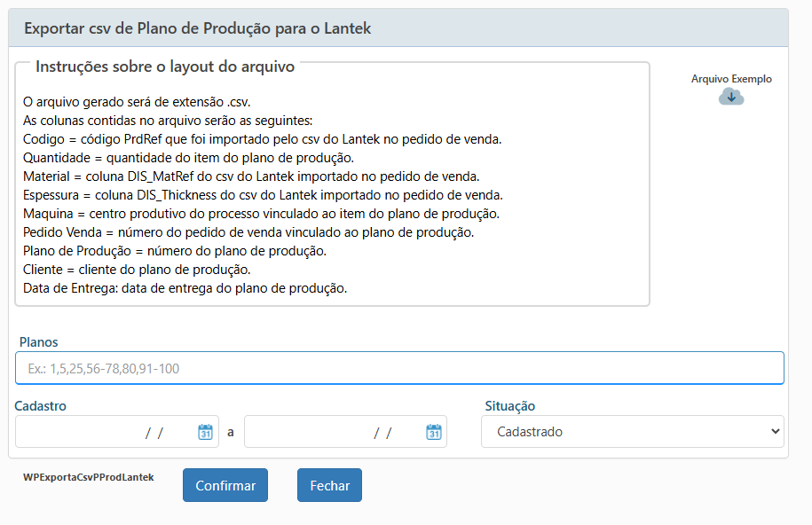
Task: Click the Situação field label
Action: click(x=509, y=406)
